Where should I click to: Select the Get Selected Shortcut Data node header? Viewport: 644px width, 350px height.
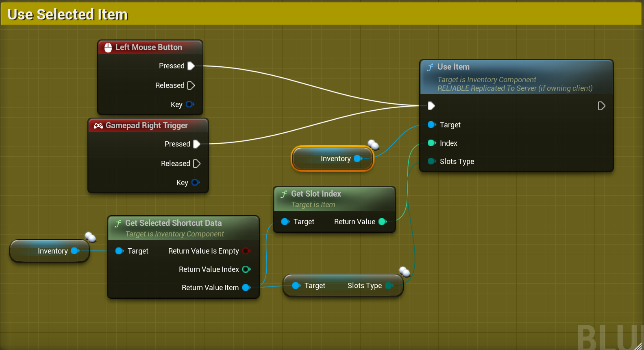coord(183,228)
